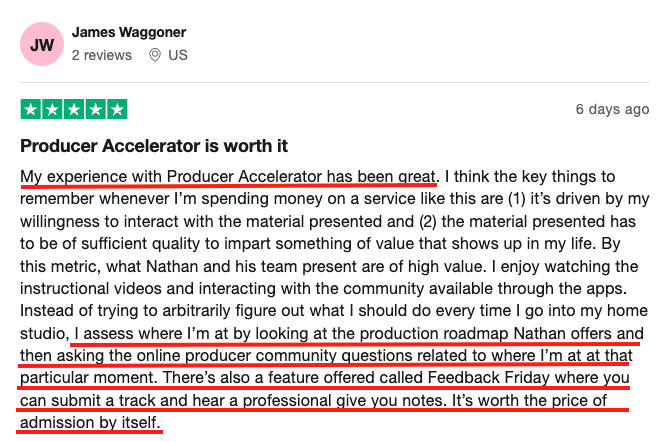The image size is (668, 442).
Task: Click the location pin icon beside US
Action: point(155,55)
